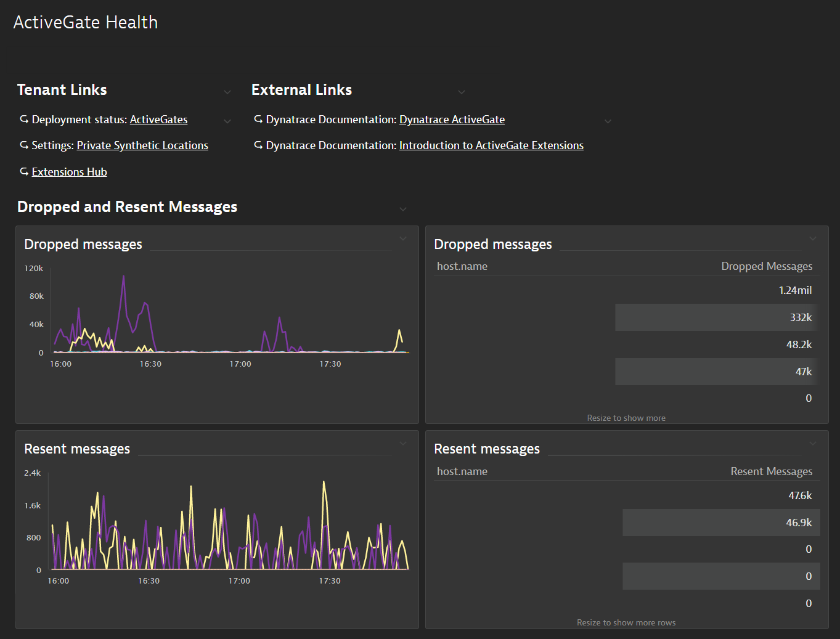Click the link icon beside Extensions Hub
The image size is (840, 639).
pyautogui.click(x=24, y=172)
